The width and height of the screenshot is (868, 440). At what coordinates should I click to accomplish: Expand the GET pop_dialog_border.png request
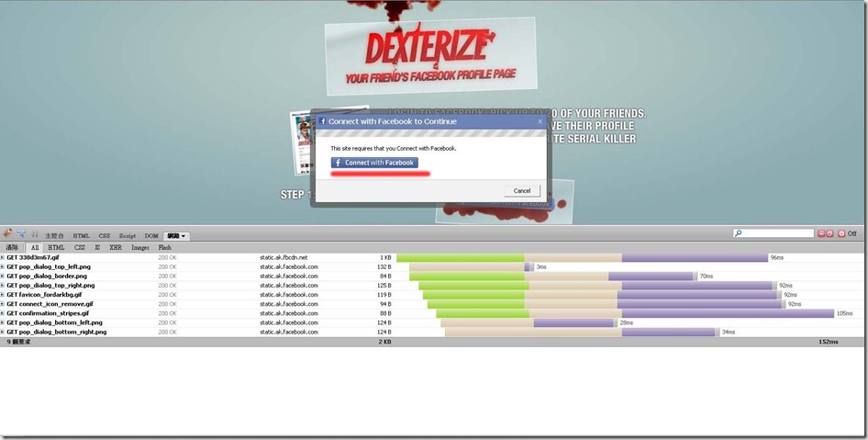click(2, 276)
